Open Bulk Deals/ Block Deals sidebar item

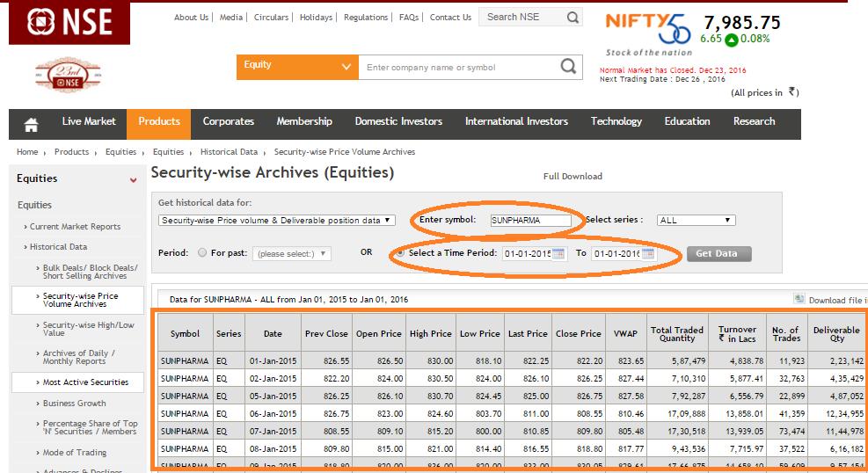point(91,272)
